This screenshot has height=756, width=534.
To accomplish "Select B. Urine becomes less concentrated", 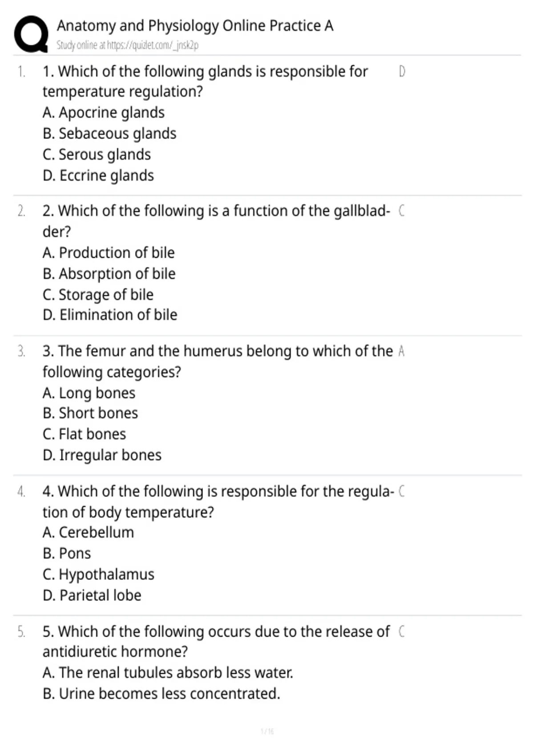I will [x=162, y=693].
